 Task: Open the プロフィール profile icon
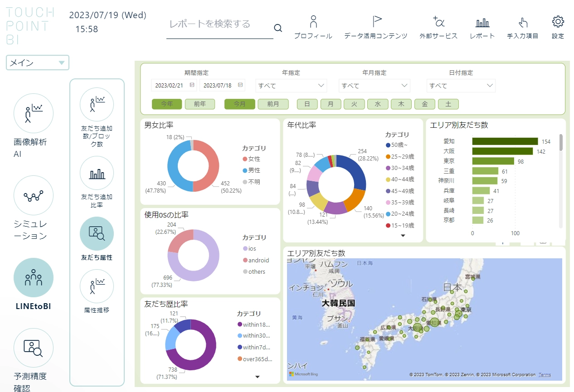click(313, 22)
